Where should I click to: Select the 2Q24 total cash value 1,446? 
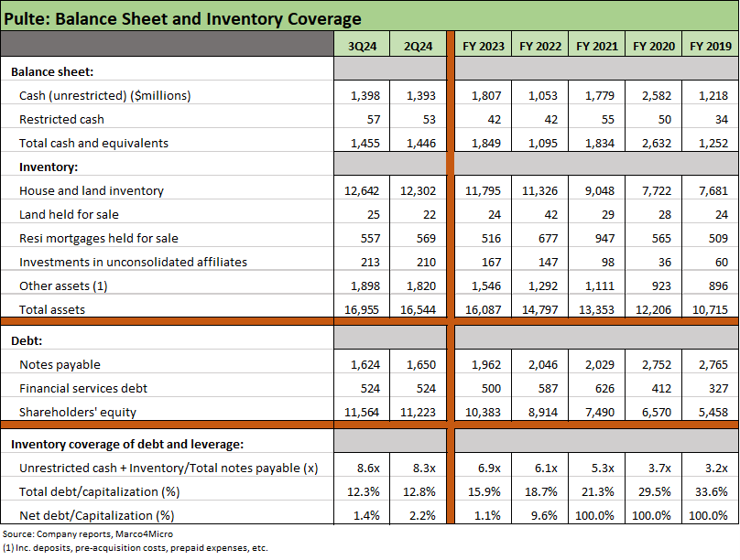click(421, 144)
